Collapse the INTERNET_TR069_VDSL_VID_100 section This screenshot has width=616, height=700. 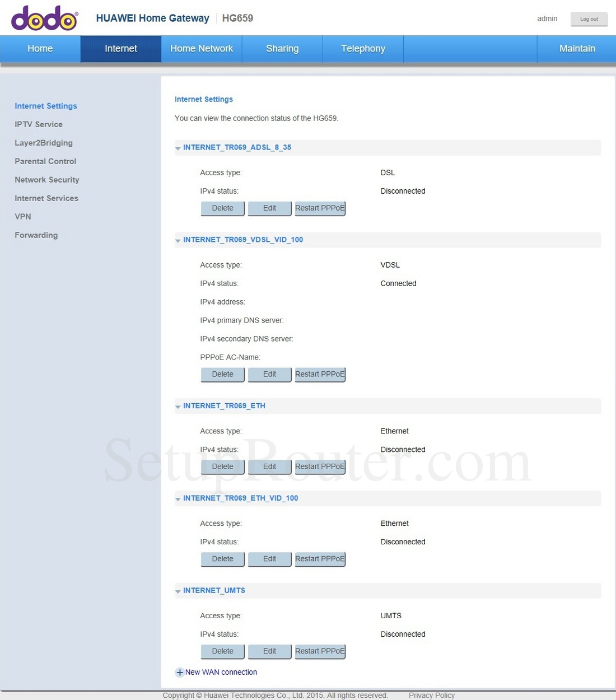(x=178, y=241)
